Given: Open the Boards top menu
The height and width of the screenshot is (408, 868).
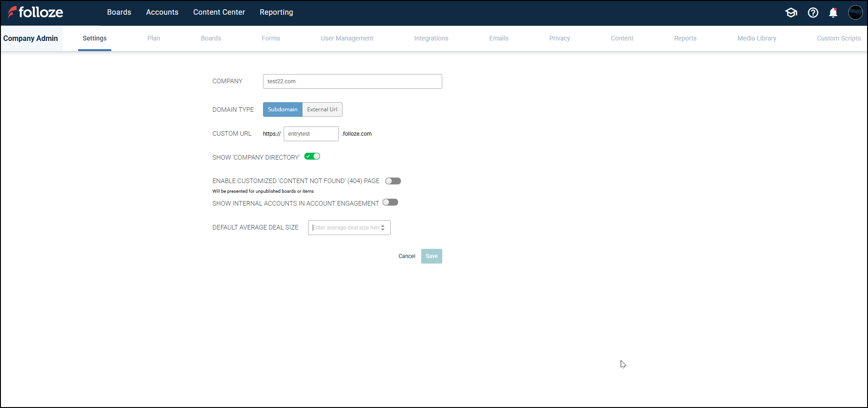Looking at the screenshot, I should point(119,12).
